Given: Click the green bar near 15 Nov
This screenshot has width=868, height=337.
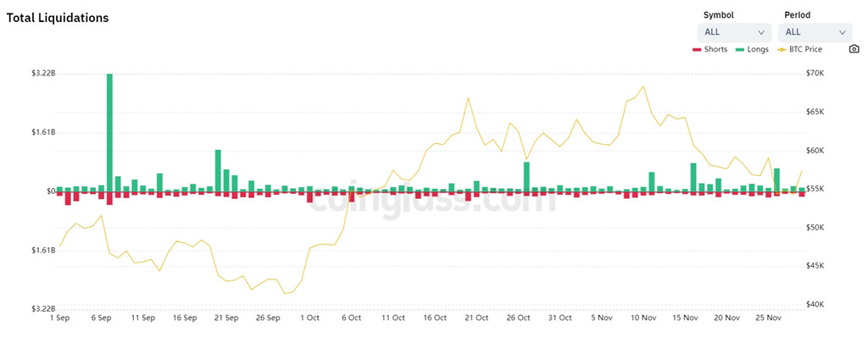Looking at the screenshot, I should coord(693,177).
